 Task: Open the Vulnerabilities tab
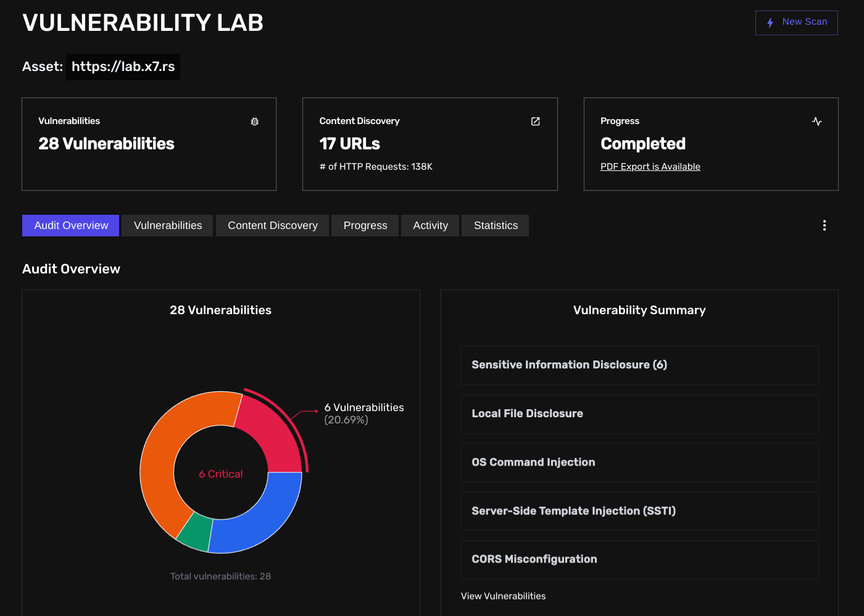coord(168,226)
